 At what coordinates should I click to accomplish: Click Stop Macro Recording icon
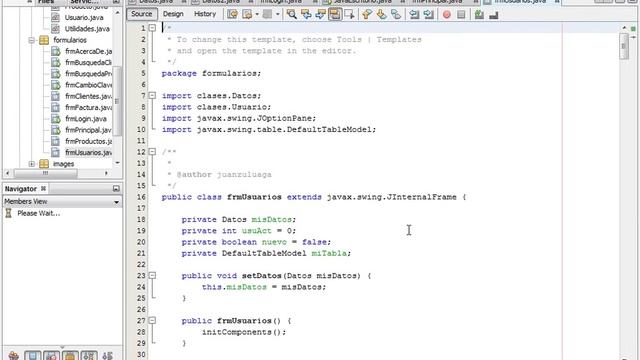(x=461, y=15)
